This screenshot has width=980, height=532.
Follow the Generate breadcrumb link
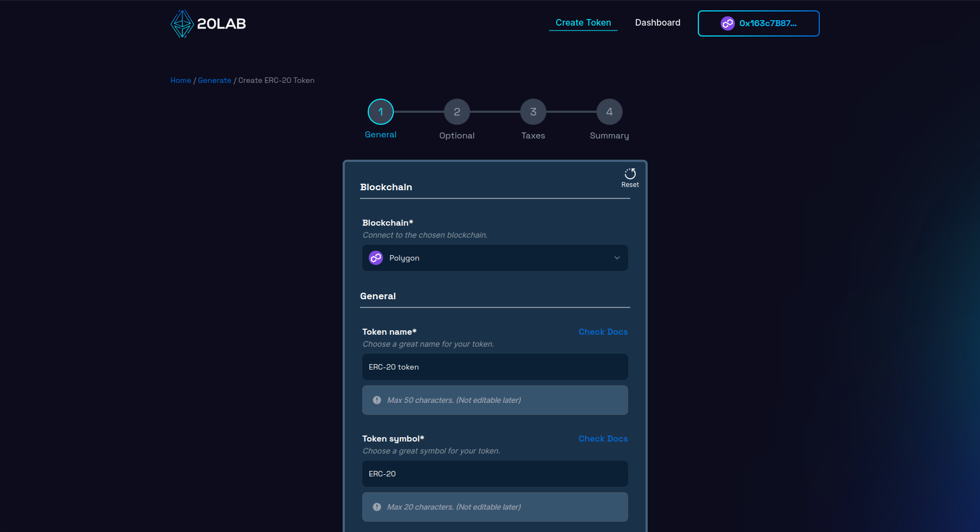click(215, 80)
